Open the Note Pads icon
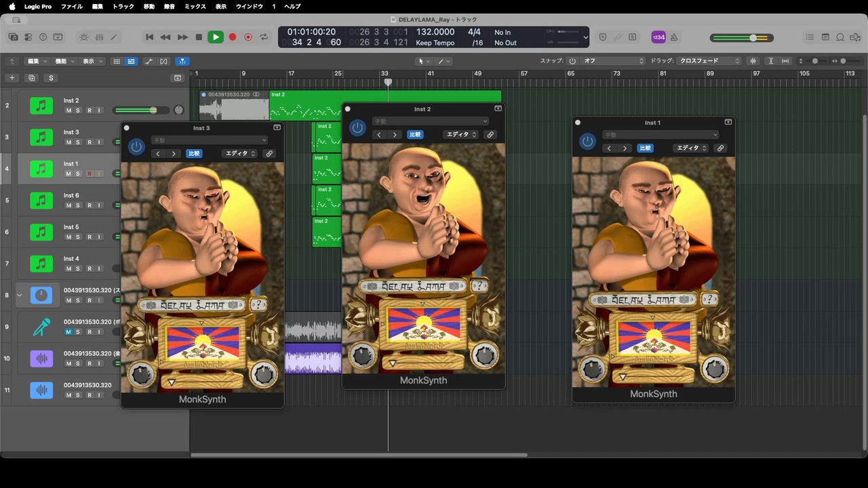This screenshot has width=868, height=488. click(x=825, y=37)
